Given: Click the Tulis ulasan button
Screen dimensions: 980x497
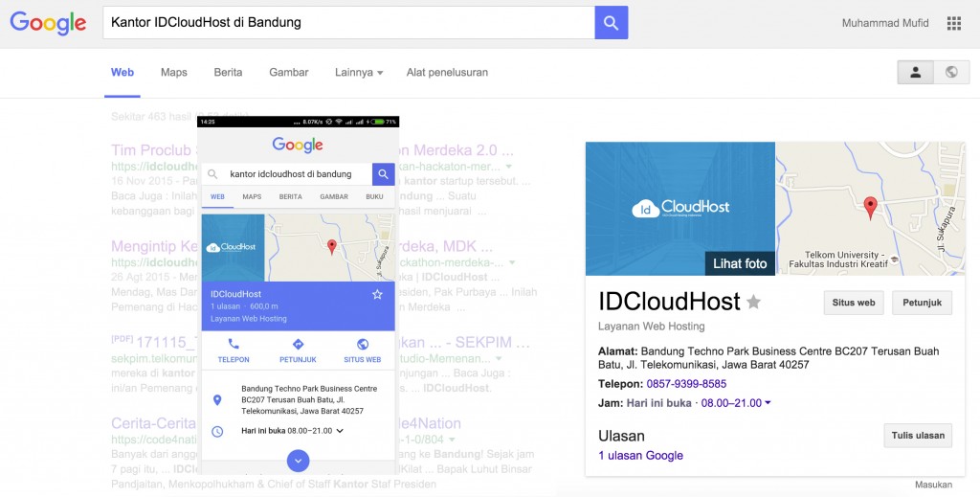Looking at the screenshot, I should 918,436.
